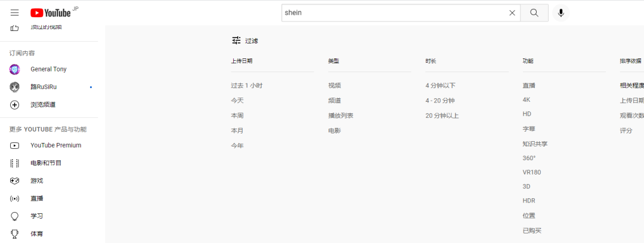644x243 pixels.
Task: Open the hamburger guide menu
Action: click(x=15, y=13)
